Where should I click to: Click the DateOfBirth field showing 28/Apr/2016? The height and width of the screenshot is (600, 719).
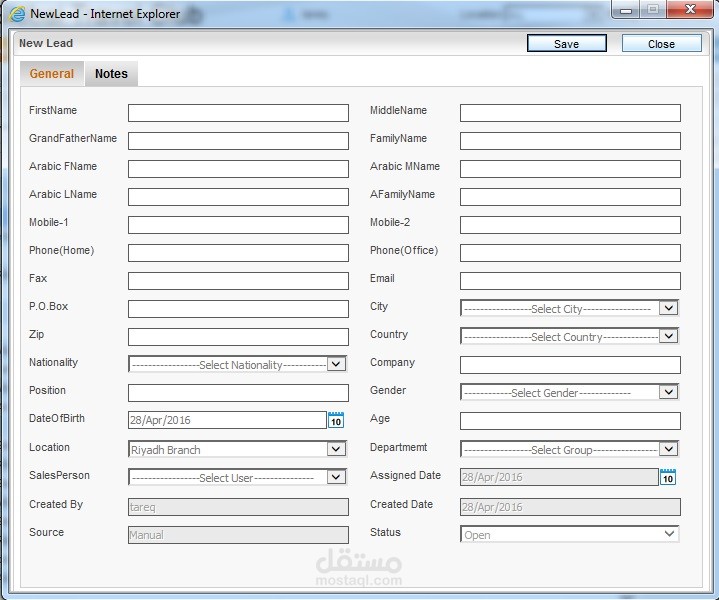[227, 420]
